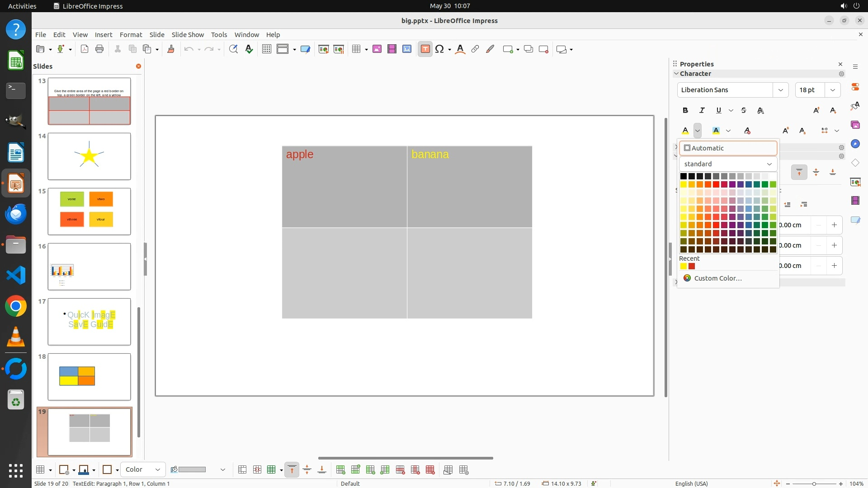Viewport: 868px width, 488px height.
Task: Expand the font size 18 pt dropdown
Action: coord(832,90)
